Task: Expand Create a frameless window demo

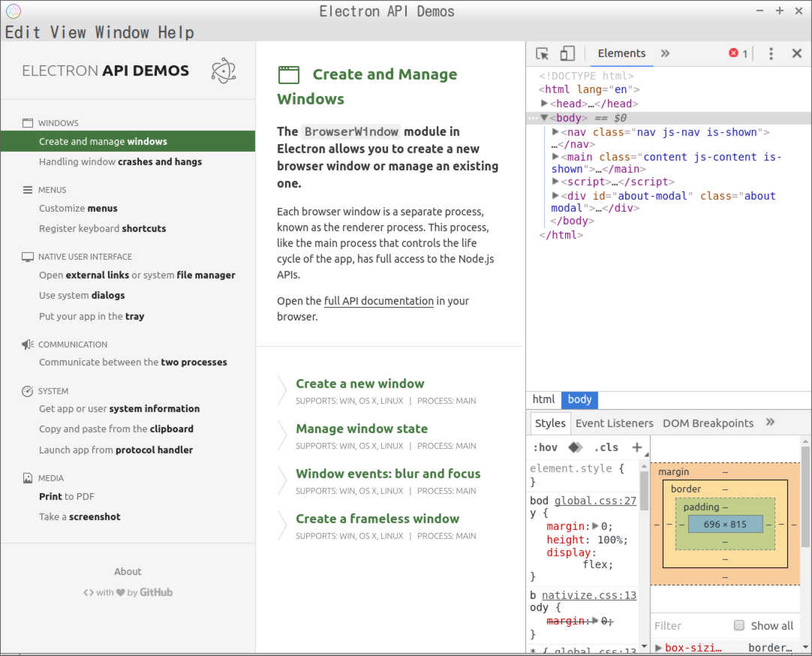Action: [377, 519]
